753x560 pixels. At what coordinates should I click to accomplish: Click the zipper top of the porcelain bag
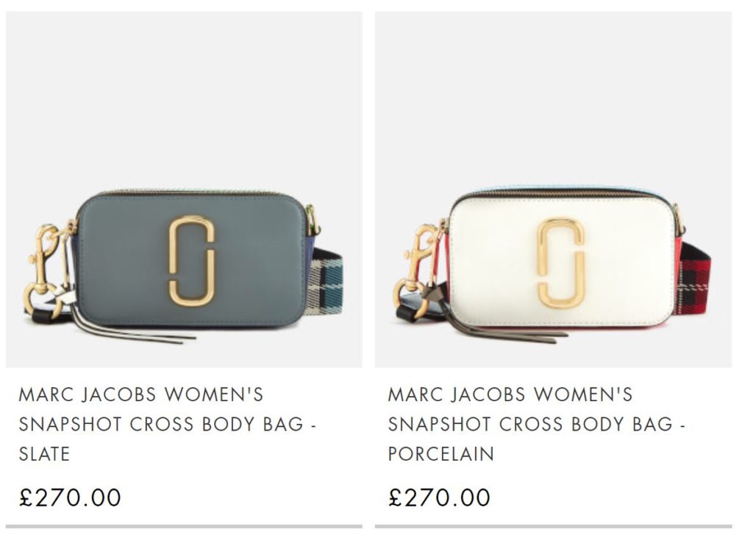pos(562,193)
